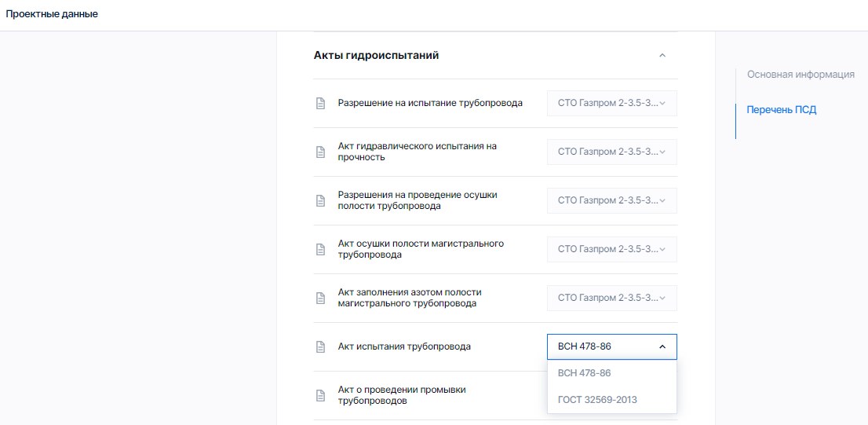Go to Основная информация section
This screenshot has height=425, width=868.
click(x=801, y=75)
